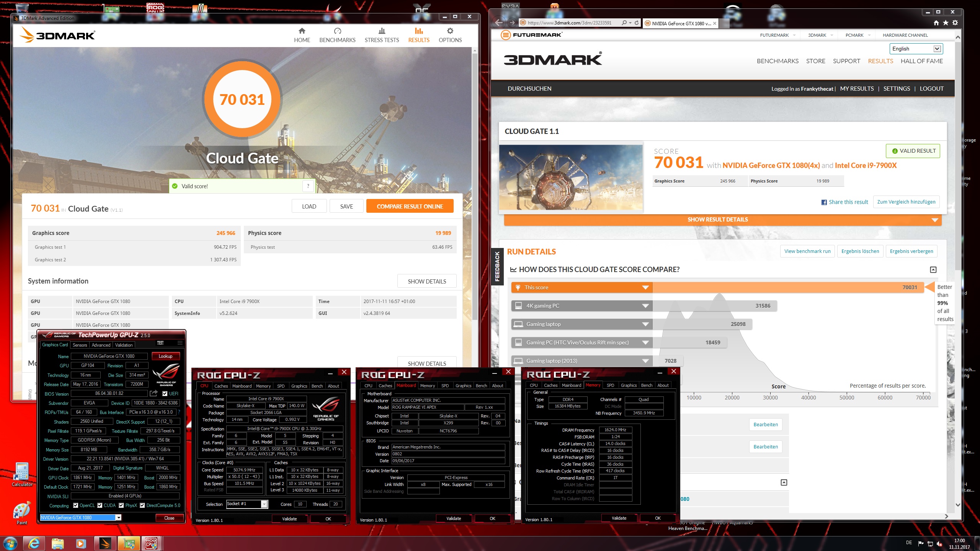The image size is (980, 551).
Task: Click the PCIe bus interface question mark in GPU-Z
Action: click(x=179, y=412)
